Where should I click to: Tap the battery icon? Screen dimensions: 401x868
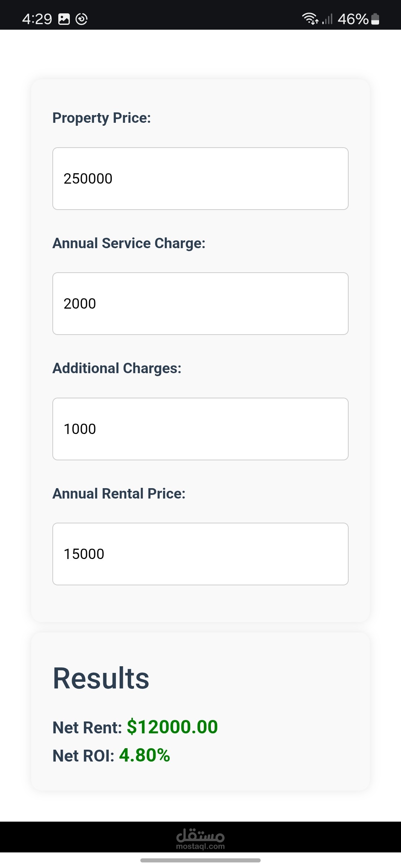[375, 19]
